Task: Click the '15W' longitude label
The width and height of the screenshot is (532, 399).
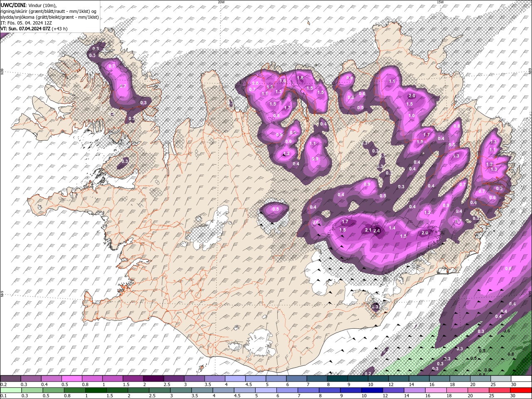Action: 440,2
